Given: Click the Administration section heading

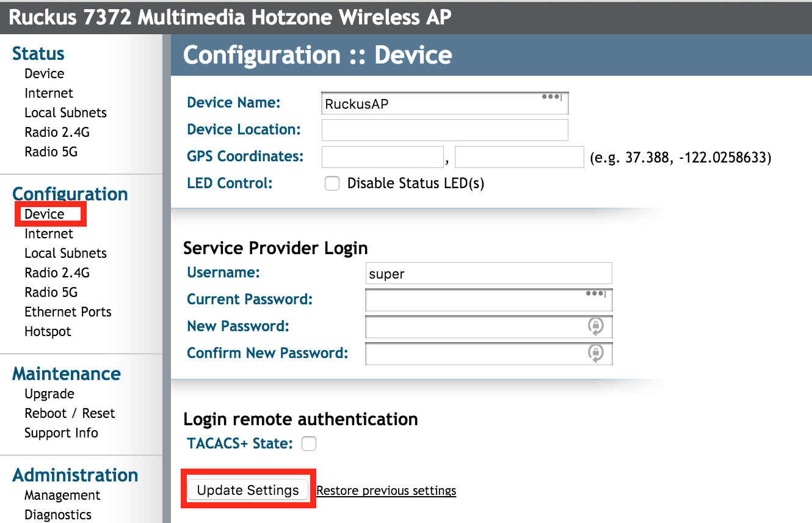Looking at the screenshot, I should pos(75,475).
